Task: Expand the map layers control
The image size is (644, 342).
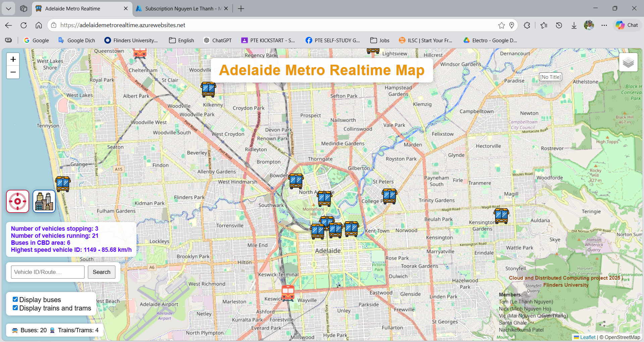Action: click(x=628, y=62)
